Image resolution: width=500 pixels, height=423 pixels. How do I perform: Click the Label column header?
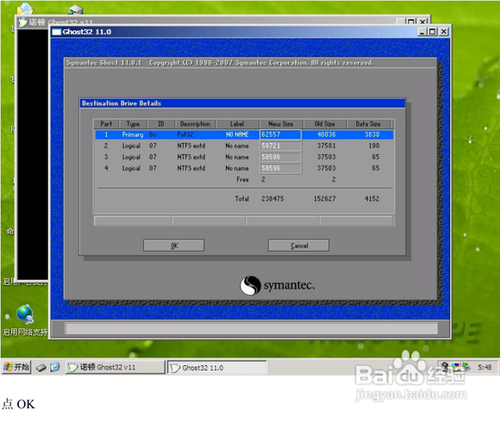click(x=237, y=124)
